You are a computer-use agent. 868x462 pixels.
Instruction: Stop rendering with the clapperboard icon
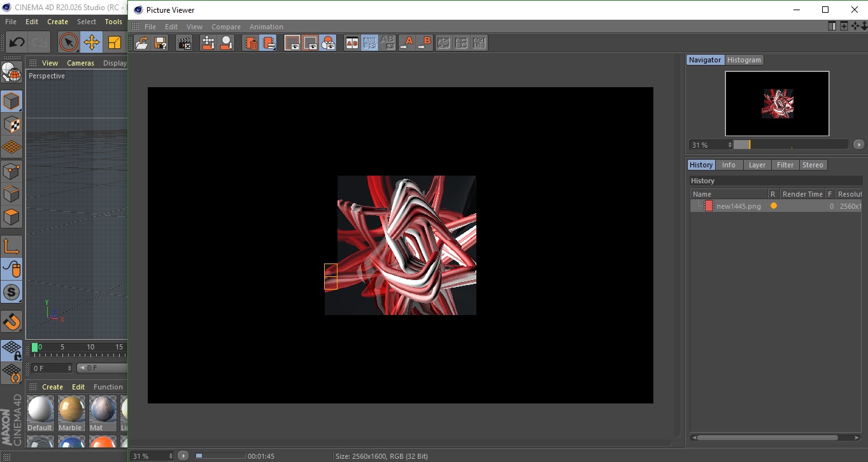(185, 43)
